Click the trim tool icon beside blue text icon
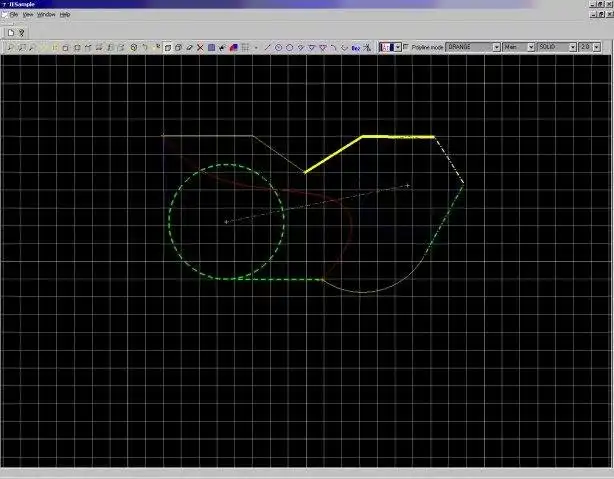This screenshot has height=479, width=614. (x=367, y=47)
